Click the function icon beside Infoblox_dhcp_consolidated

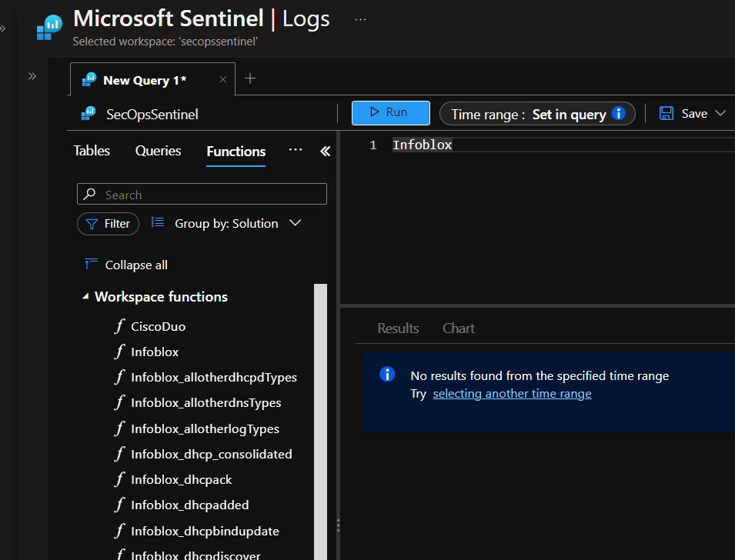click(x=119, y=454)
